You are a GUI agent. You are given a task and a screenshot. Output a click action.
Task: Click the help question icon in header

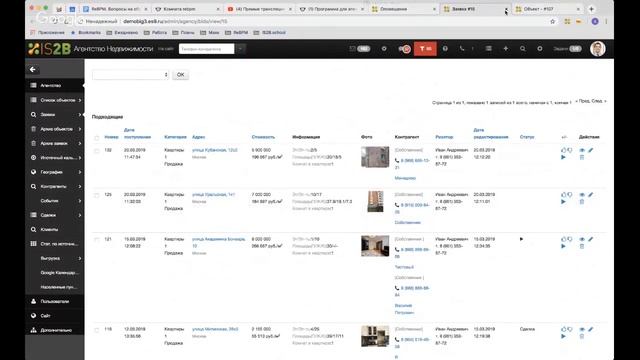click(445, 49)
